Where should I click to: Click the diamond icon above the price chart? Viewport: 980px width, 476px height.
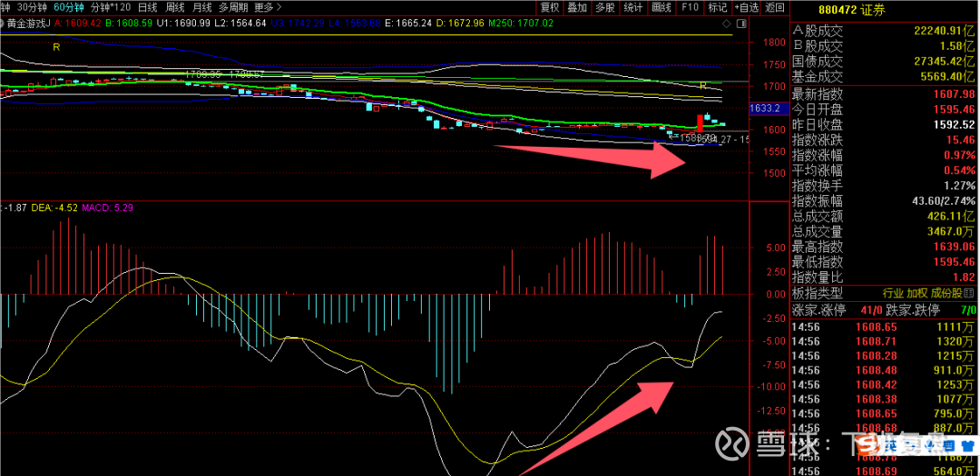click(726, 23)
